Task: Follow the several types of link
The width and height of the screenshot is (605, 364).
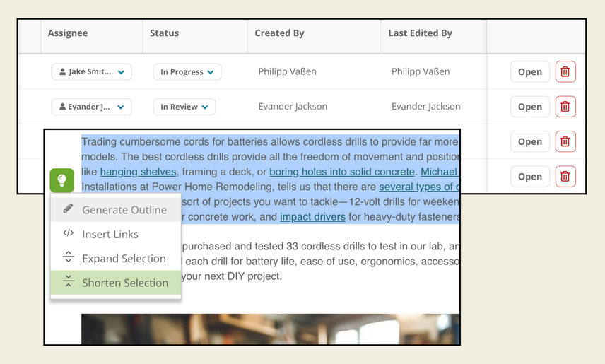Action: (419, 187)
